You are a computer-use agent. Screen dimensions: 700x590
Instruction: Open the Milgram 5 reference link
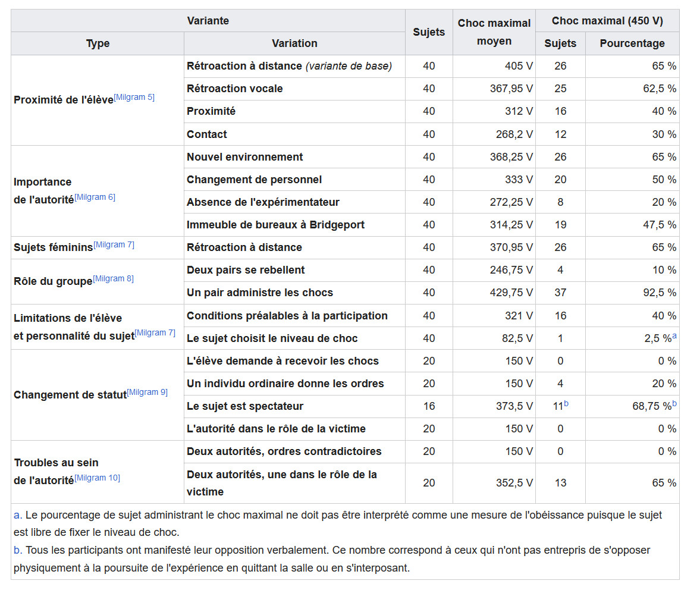pos(134,98)
